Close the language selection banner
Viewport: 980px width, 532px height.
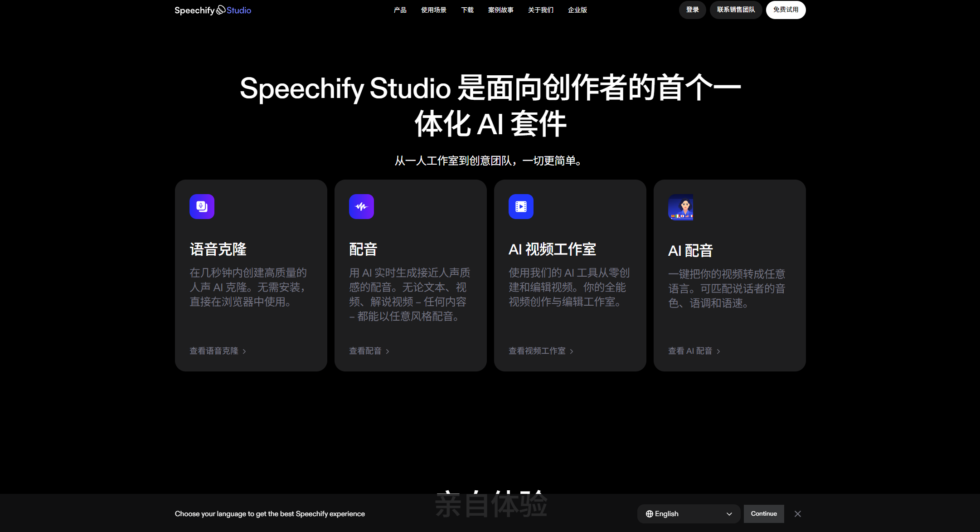[x=798, y=514]
